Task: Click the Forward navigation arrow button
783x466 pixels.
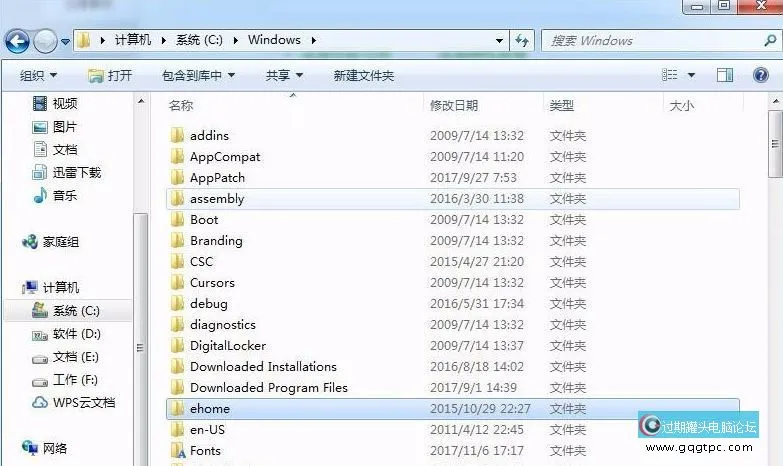Action: (45, 41)
